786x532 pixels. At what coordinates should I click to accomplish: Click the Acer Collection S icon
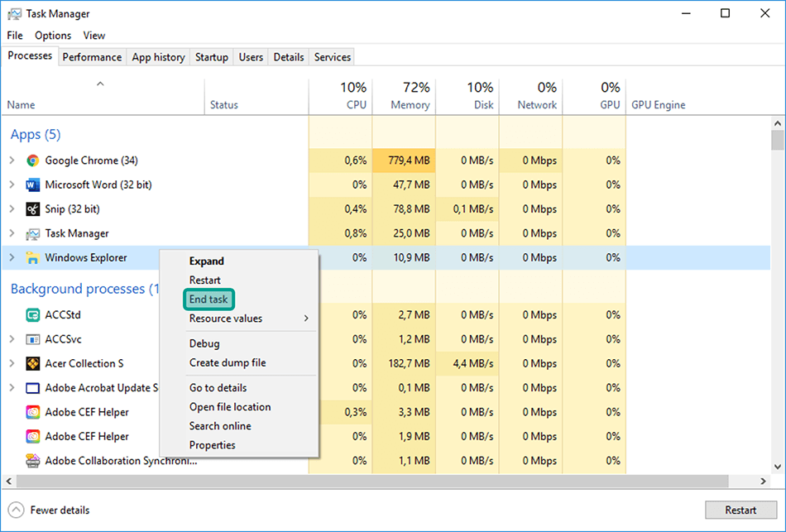coord(32,363)
